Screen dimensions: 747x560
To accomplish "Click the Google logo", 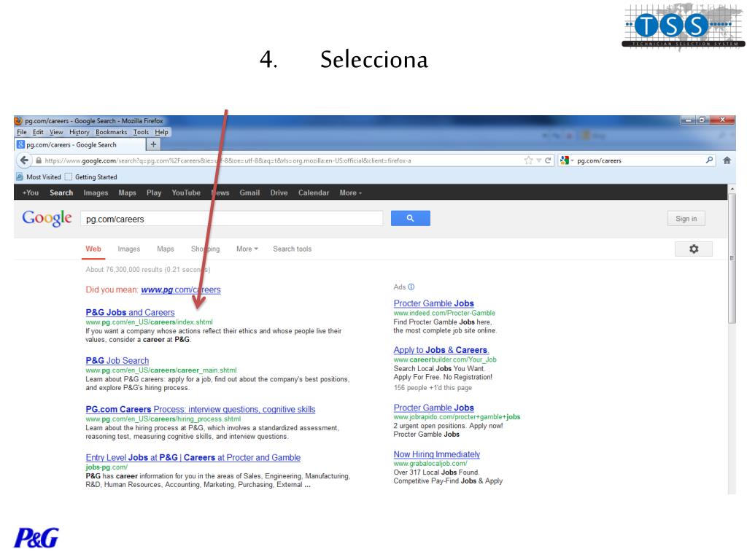I will pos(47,218).
